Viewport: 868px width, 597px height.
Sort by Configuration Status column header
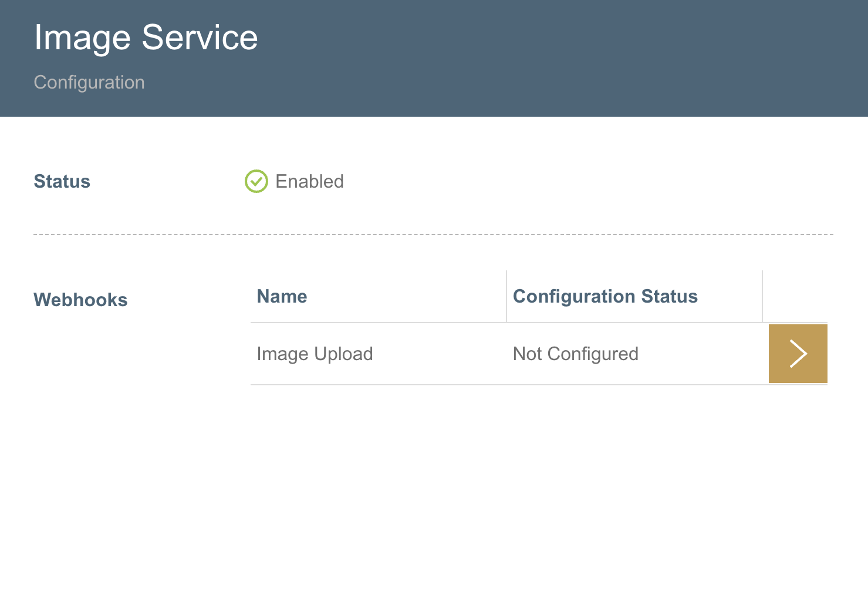click(605, 296)
